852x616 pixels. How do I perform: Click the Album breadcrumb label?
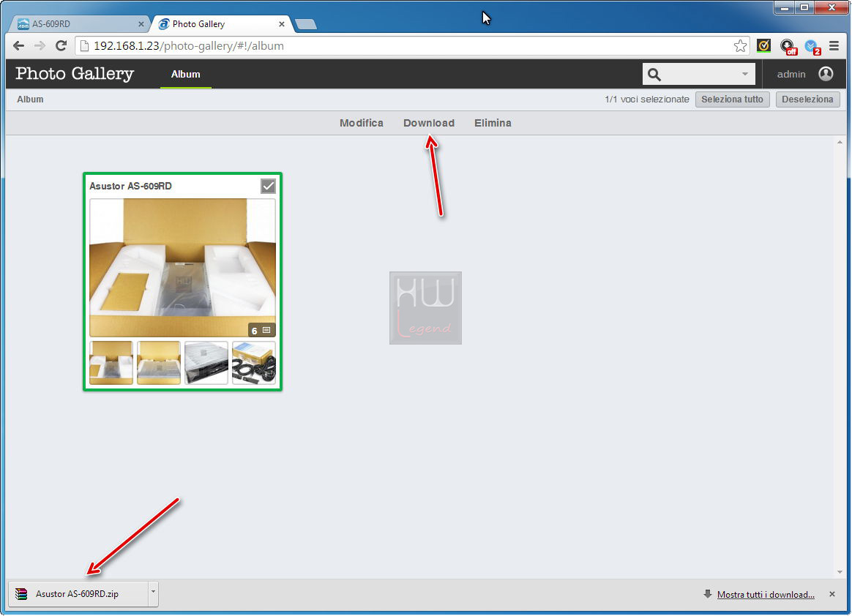[30, 99]
